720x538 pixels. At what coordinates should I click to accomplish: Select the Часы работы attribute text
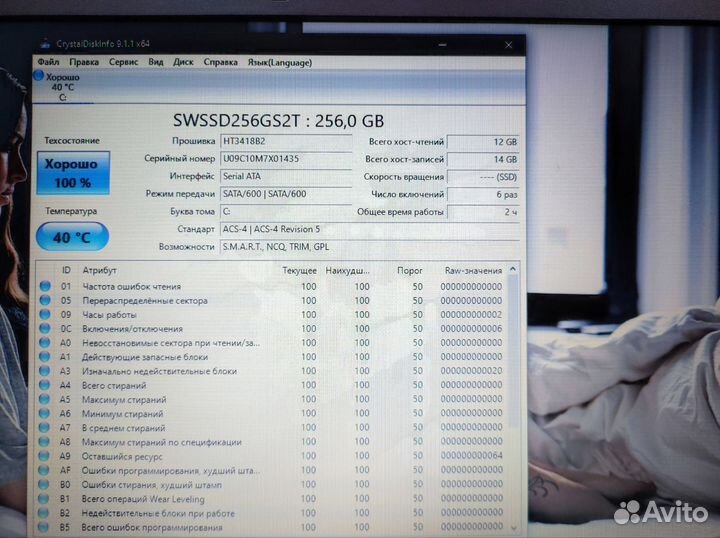point(109,315)
